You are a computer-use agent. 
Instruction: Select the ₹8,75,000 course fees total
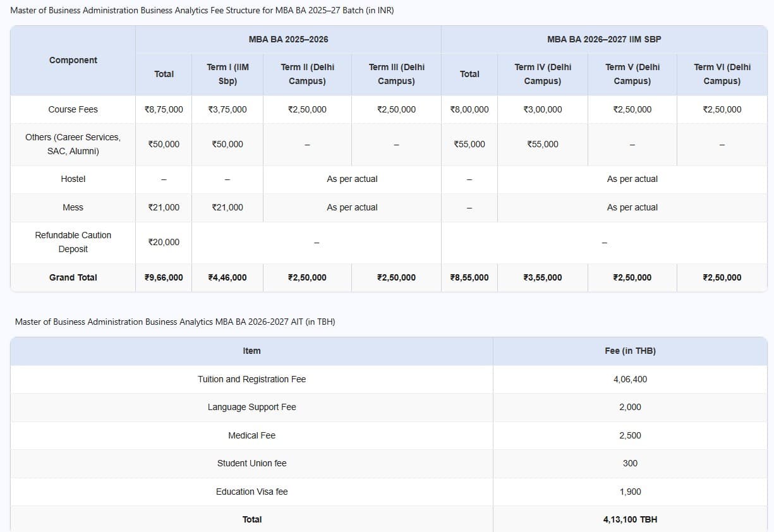pos(164,109)
